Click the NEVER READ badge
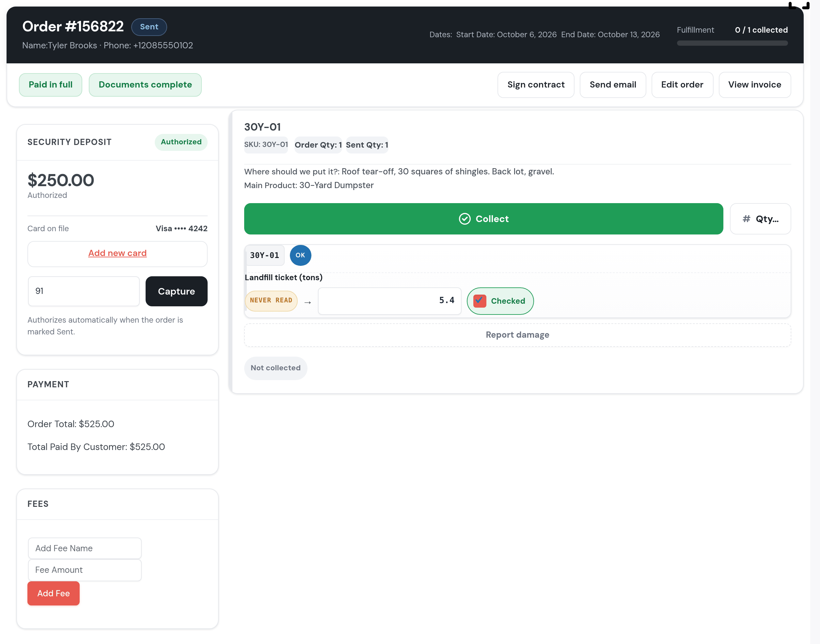 click(x=271, y=300)
